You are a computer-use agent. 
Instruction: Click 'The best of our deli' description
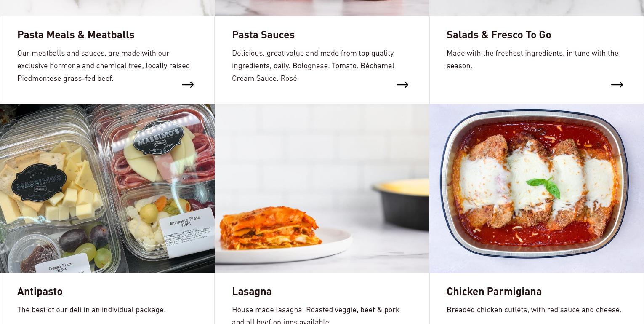click(x=91, y=309)
